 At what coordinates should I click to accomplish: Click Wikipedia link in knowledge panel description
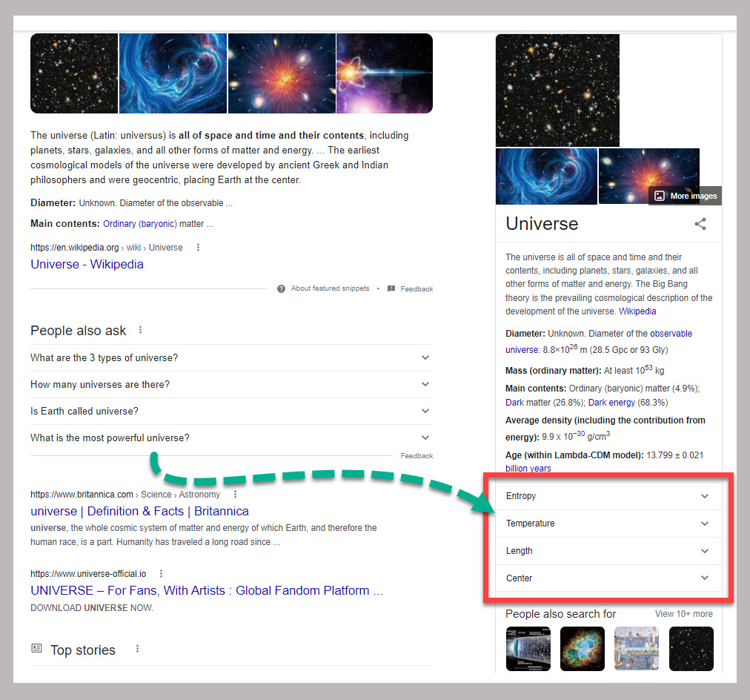tap(637, 311)
